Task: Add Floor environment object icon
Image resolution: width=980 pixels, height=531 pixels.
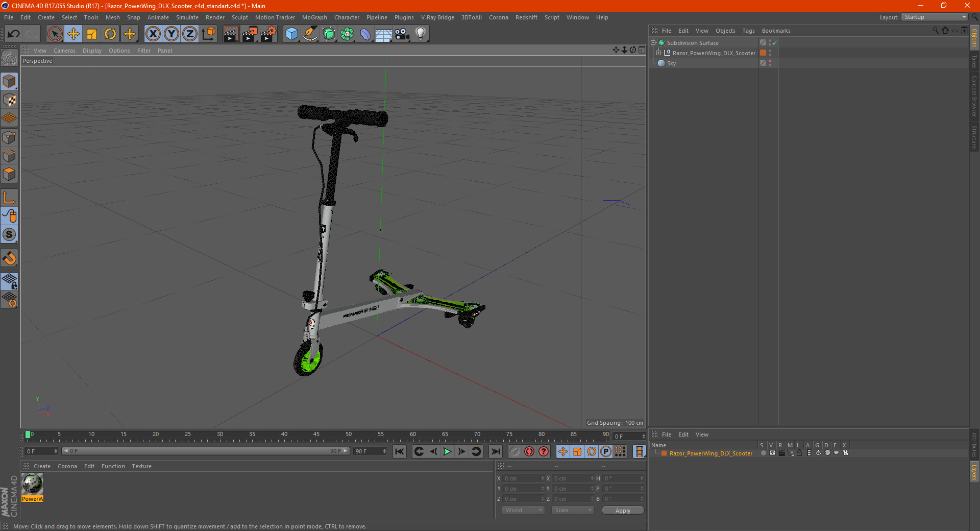Action: (x=383, y=34)
